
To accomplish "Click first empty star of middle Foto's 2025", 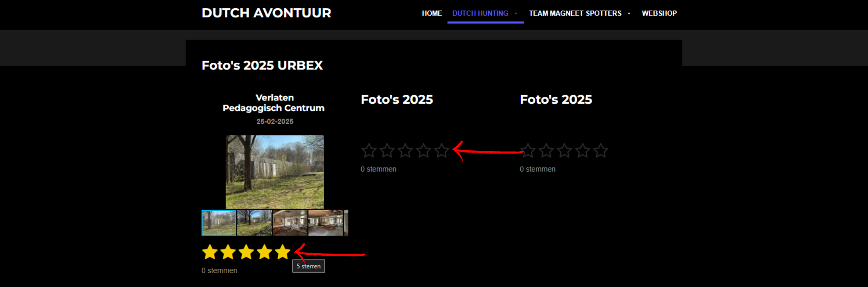I will tap(369, 150).
